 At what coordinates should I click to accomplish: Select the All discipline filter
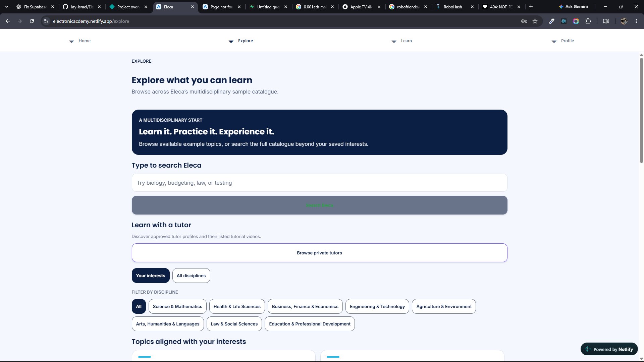[x=139, y=306]
